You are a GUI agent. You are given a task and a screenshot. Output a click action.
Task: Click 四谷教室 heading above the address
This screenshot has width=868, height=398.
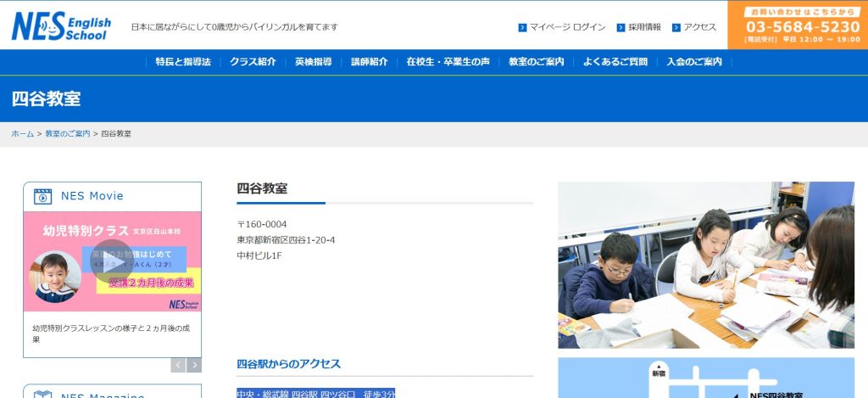pos(262,188)
